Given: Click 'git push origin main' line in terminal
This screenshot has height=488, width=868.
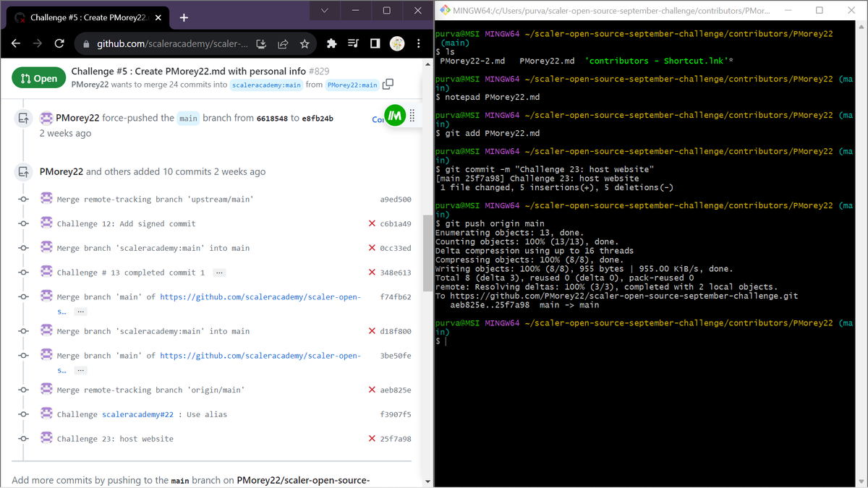Looking at the screenshot, I should 490,223.
